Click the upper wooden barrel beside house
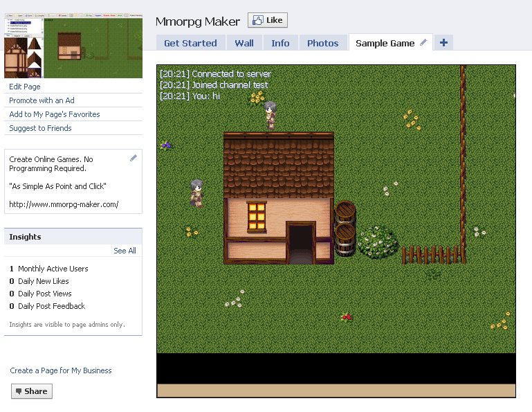 click(x=345, y=213)
